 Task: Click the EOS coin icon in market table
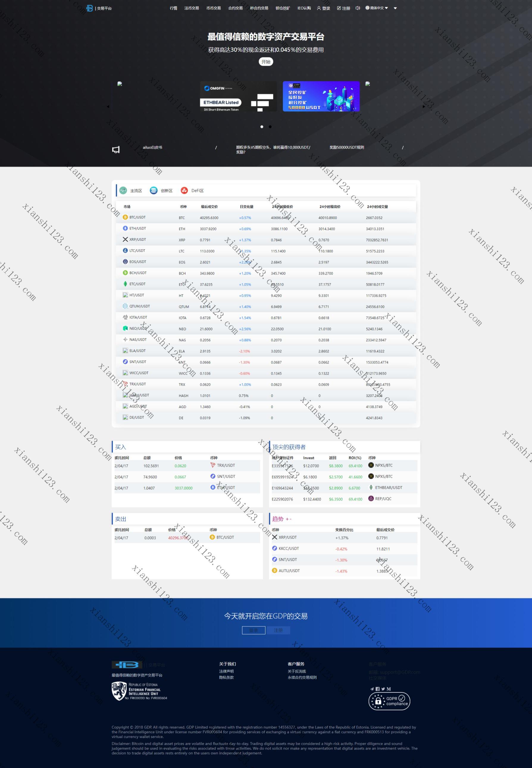(x=125, y=261)
